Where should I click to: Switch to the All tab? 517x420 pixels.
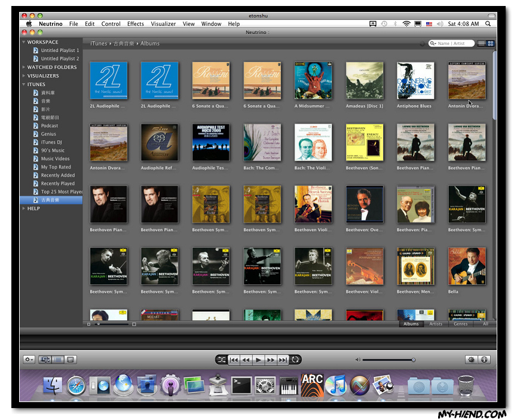(x=485, y=324)
